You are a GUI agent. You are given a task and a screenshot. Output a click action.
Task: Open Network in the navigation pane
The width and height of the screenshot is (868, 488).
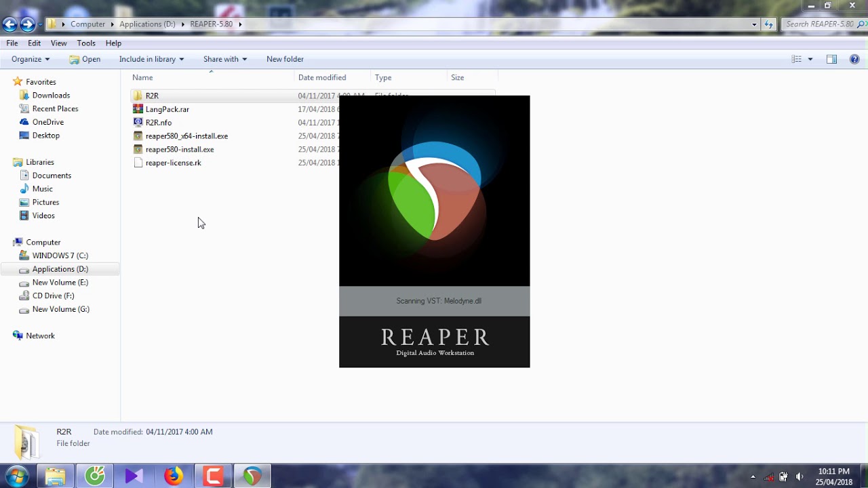[40, 335]
